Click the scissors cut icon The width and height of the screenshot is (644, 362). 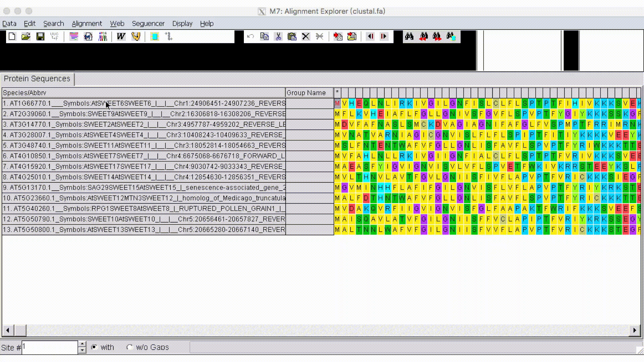(x=278, y=36)
